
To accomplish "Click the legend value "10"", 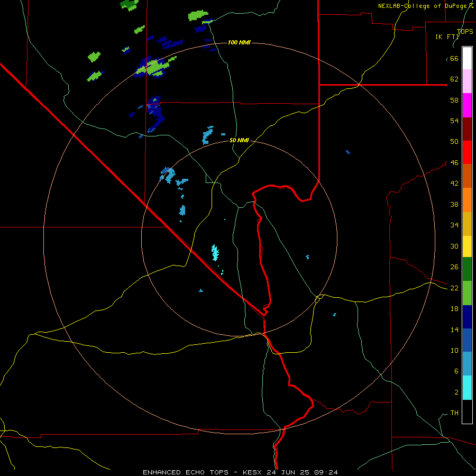I will click(x=454, y=350).
